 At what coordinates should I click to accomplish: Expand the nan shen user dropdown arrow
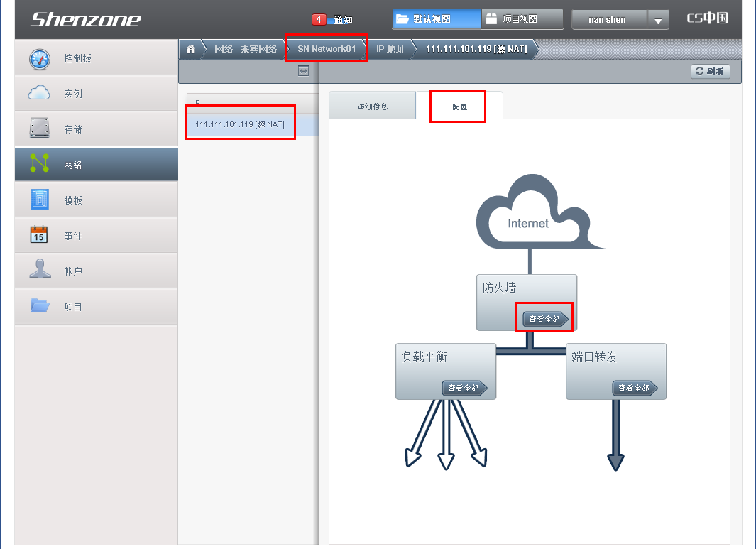pos(658,21)
